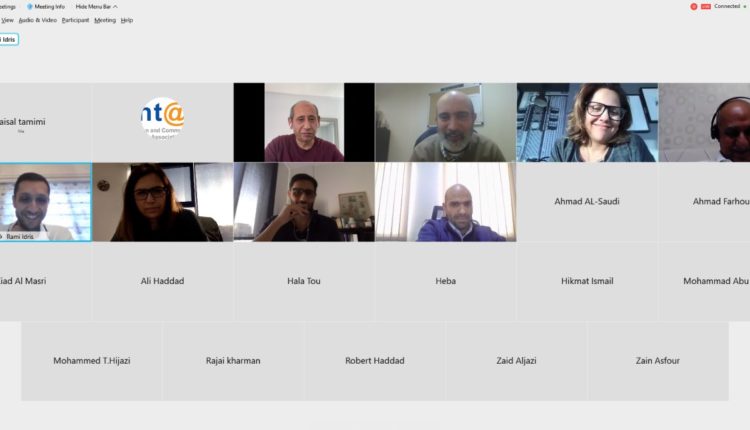Select Rami Idris active speaker video

[x=45, y=202]
